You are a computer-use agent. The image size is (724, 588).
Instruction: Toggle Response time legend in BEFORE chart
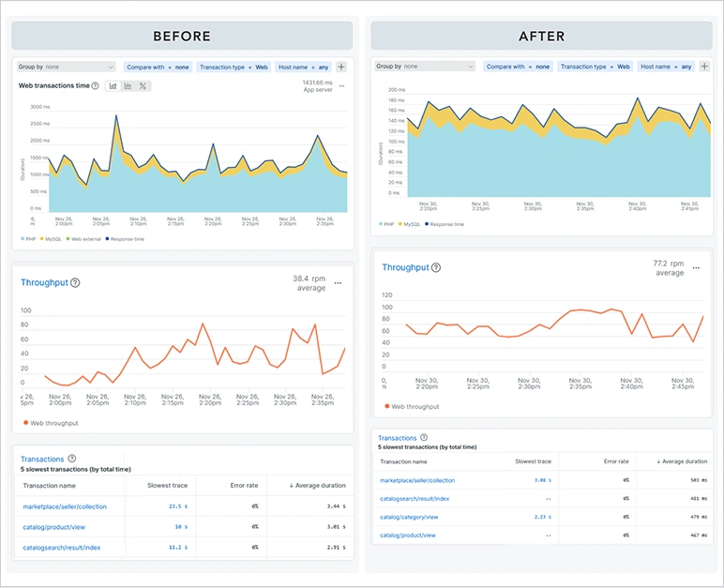click(125, 239)
